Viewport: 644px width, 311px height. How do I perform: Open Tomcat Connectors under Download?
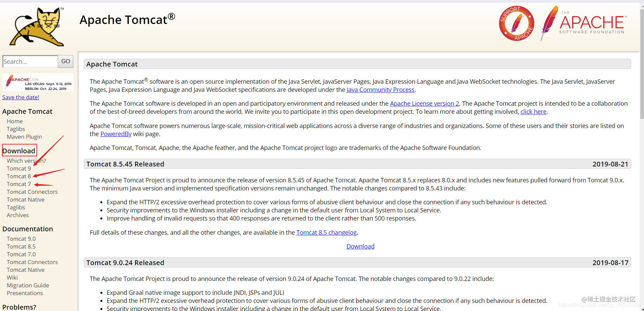point(32,192)
